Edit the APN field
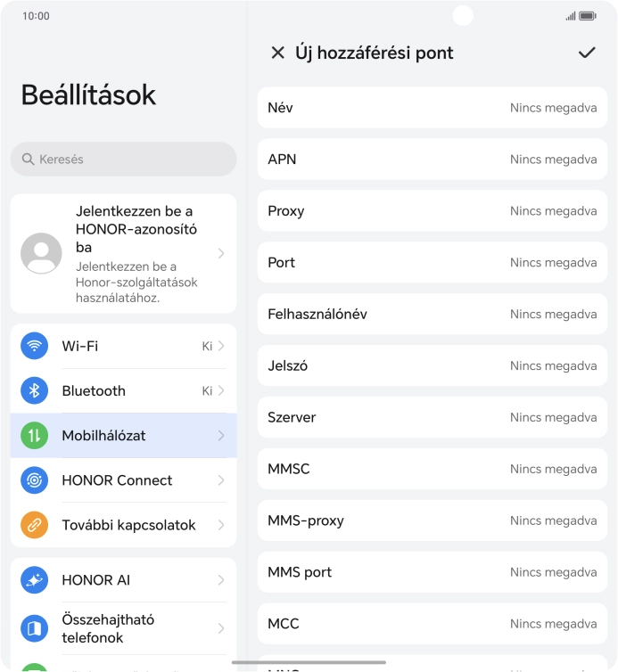618x672 pixels. click(x=432, y=160)
